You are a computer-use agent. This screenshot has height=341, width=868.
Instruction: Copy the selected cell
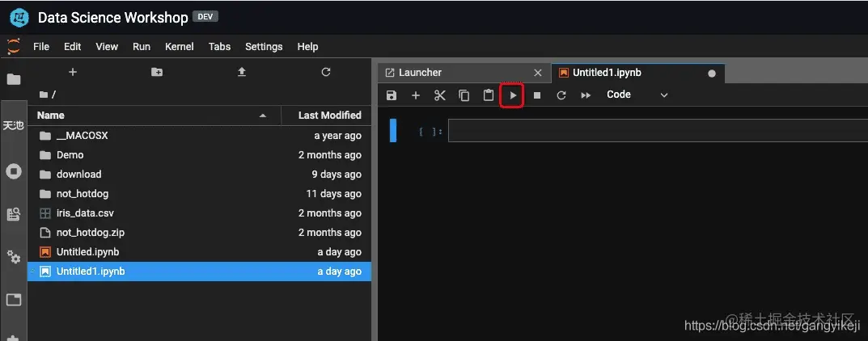tap(464, 95)
